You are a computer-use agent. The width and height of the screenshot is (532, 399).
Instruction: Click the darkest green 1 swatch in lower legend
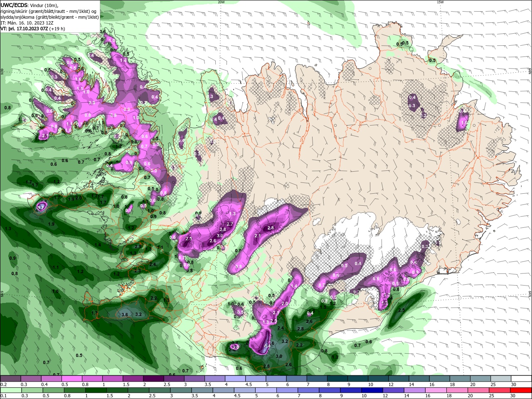pos(96,390)
